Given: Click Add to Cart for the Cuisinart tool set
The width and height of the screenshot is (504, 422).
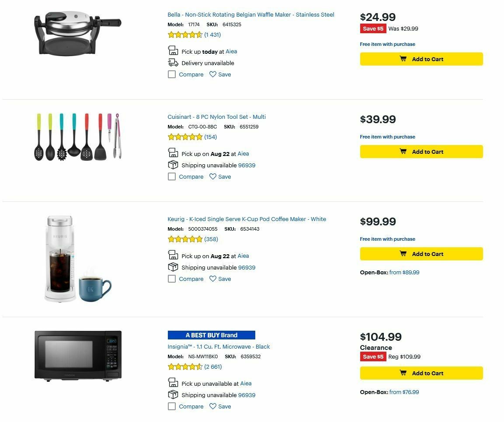Looking at the screenshot, I should [421, 152].
